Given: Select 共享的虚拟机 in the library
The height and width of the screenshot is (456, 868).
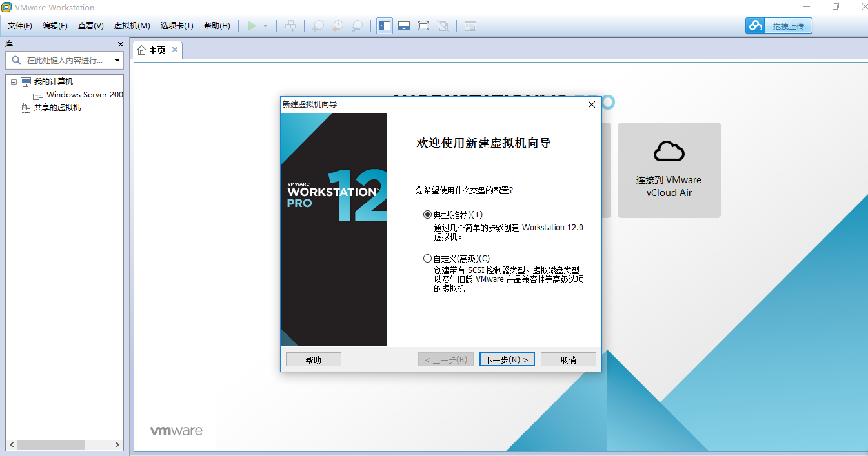Looking at the screenshot, I should point(57,108).
